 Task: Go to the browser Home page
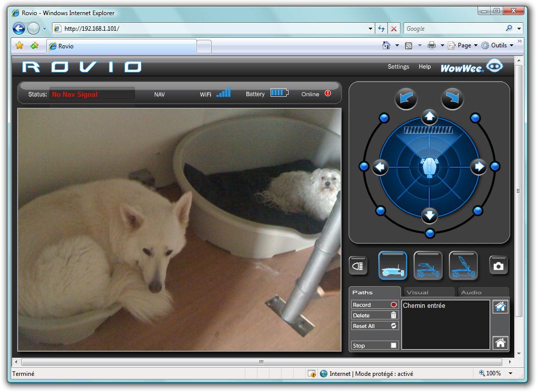[386, 45]
